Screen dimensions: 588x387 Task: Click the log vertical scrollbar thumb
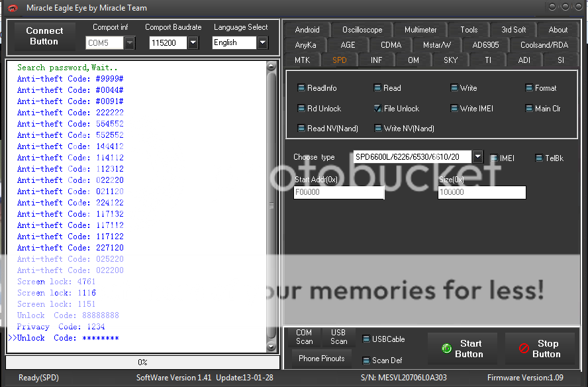pos(271,205)
